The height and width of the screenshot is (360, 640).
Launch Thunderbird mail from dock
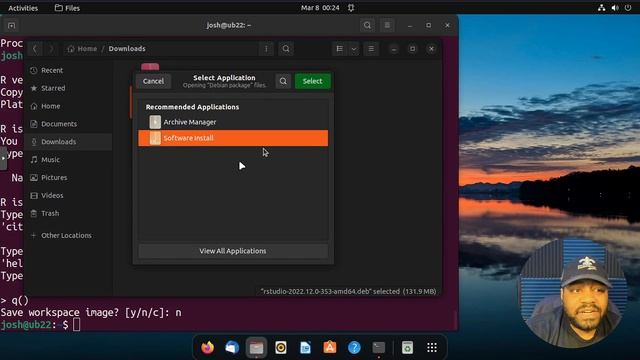pos(232,348)
